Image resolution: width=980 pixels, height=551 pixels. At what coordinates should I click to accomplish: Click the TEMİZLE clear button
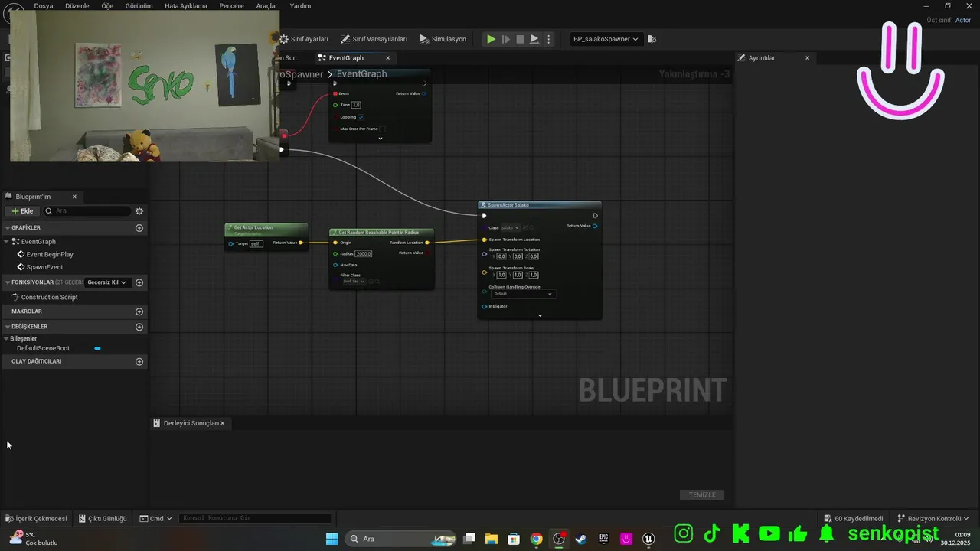click(702, 495)
